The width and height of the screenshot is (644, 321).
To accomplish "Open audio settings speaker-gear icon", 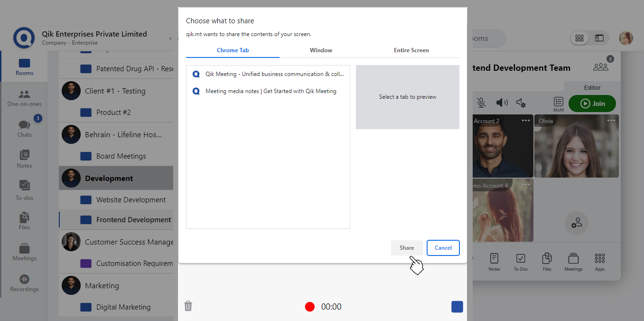I will tap(521, 103).
